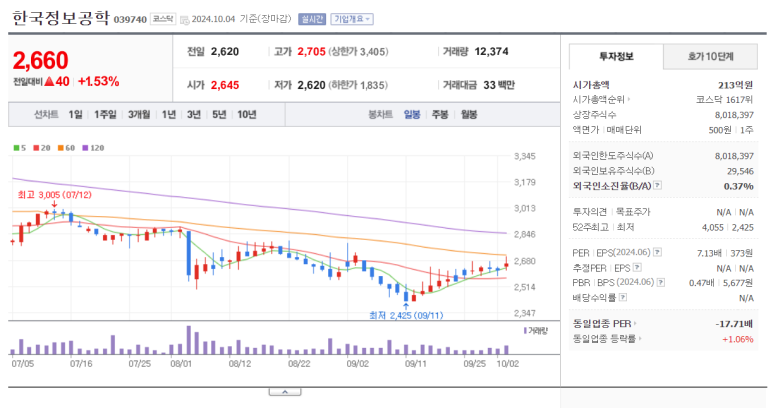Click the 52주최고 value 4,055
The height and width of the screenshot is (408, 773).
(x=713, y=227)
